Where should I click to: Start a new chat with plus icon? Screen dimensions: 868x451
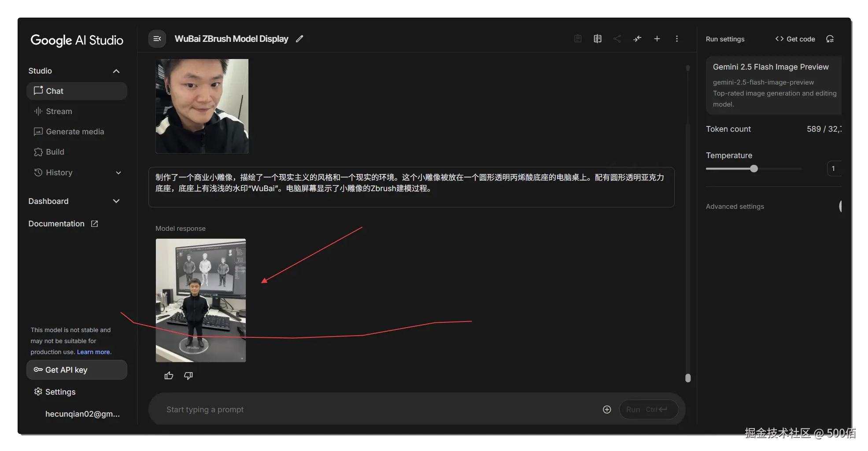(x=657, y=39)
